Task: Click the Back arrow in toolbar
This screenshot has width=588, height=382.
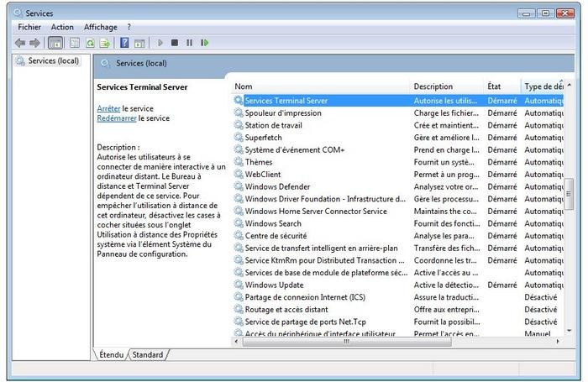Action: (20, 43)
